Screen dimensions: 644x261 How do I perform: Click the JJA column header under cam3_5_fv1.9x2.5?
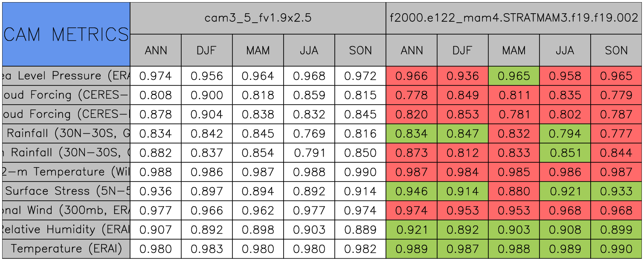pos(309,50)
